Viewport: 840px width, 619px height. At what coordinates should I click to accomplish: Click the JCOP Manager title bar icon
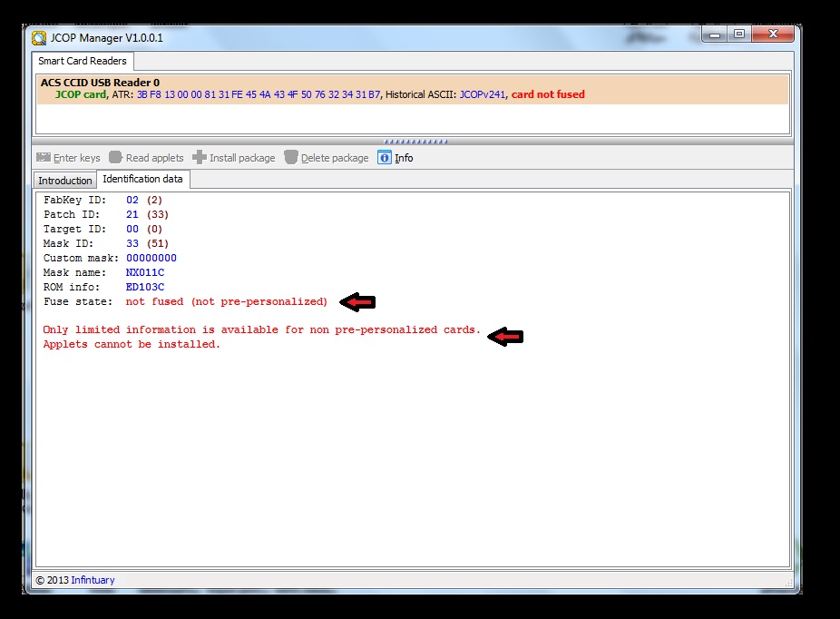point(39,38)
